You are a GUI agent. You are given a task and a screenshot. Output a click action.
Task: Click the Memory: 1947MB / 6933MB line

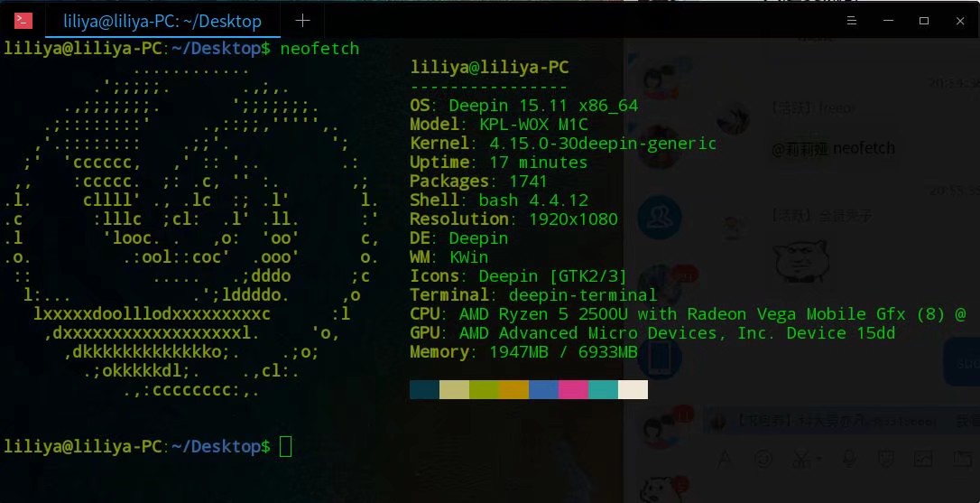click(x=523, y=351)
